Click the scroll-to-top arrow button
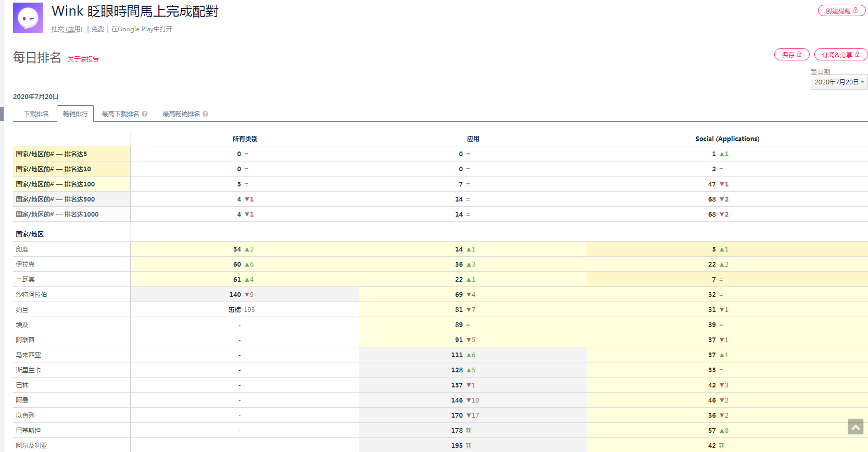The height and width of the screenshot is (452, 868). click(x=856, y=427)
